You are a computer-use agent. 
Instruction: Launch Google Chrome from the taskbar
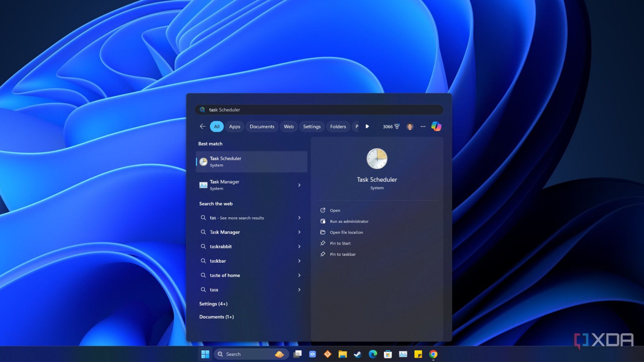[433, 354]
